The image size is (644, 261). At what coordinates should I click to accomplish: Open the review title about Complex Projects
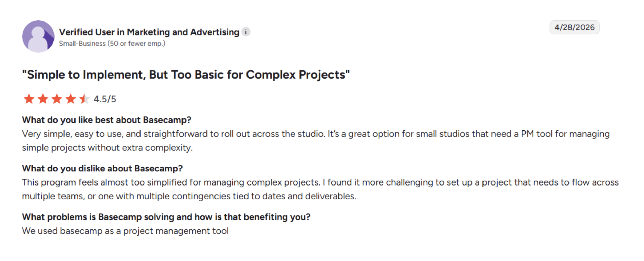pos(186,75)
